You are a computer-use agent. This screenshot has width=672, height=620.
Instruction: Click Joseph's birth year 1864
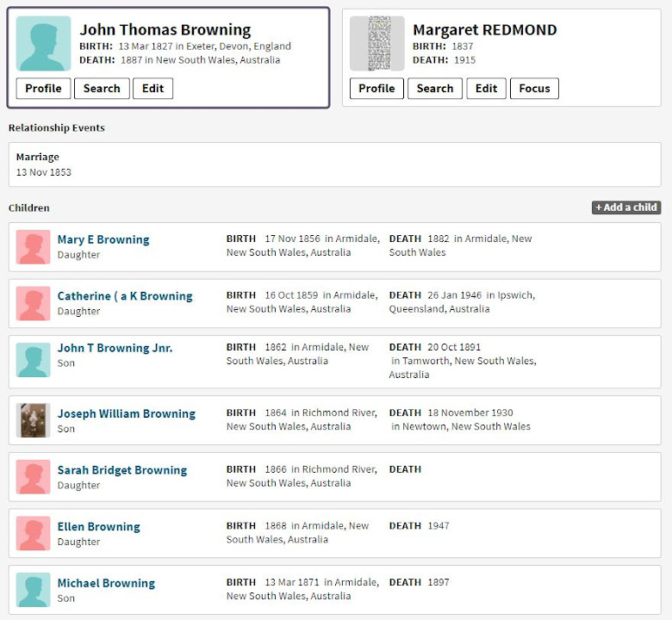click(276, 412)
